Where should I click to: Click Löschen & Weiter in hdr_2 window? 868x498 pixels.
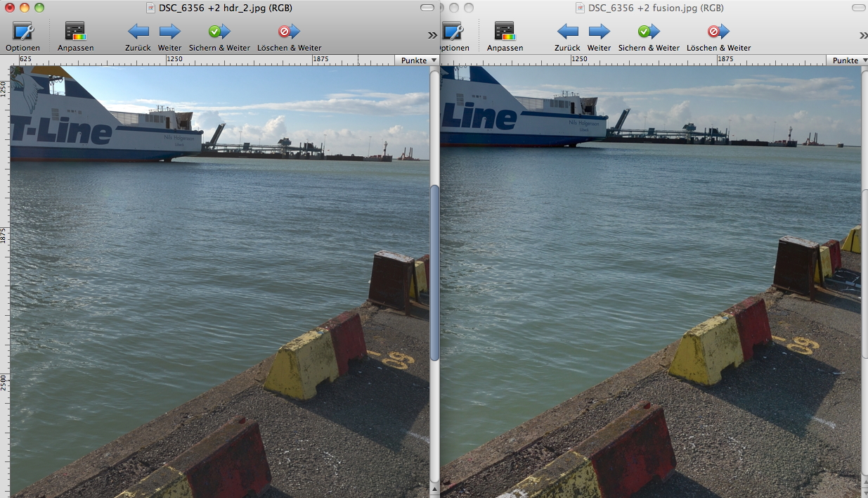289,32
